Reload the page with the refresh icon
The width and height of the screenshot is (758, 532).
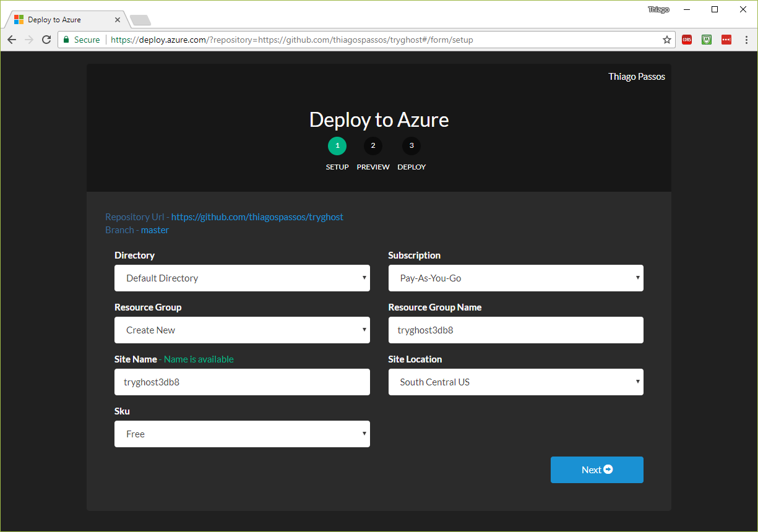(46, 40)
